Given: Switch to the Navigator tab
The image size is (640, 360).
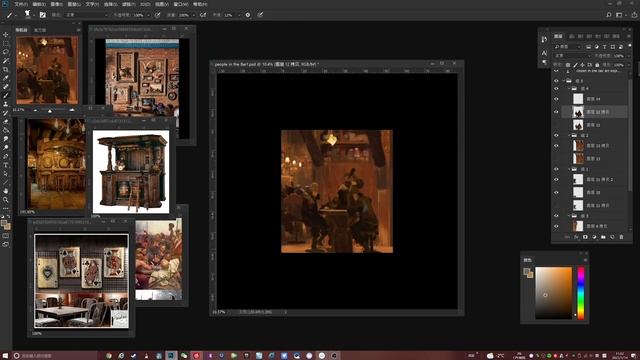Looking at the screenshot, I should 21,30.
